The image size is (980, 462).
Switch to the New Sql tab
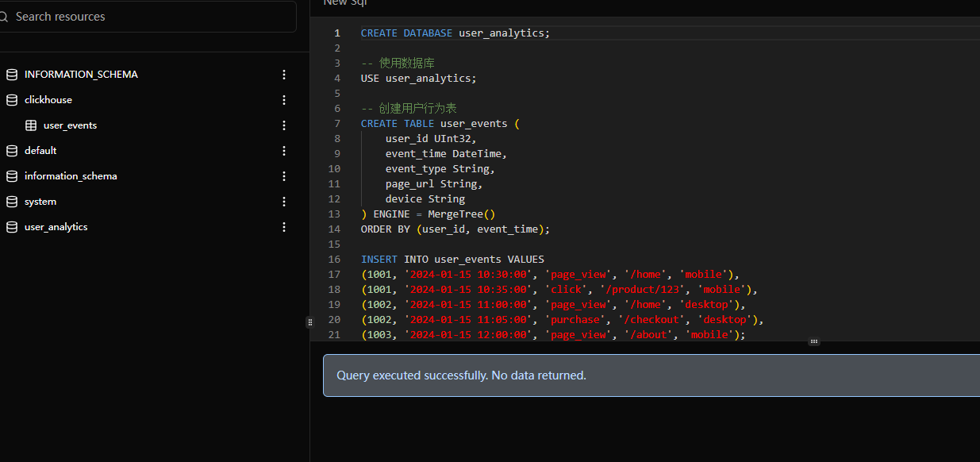pyautogui.click(x=345, y=3)
